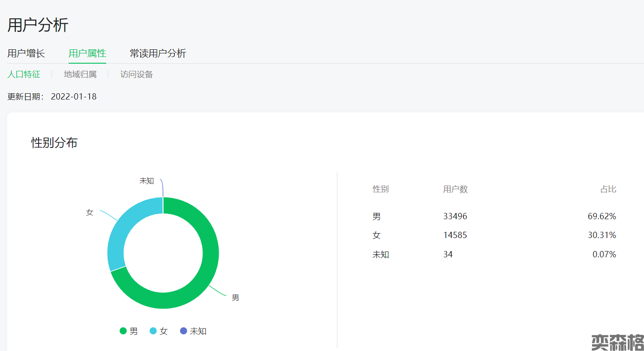Click the 男 callout label right of donut
Viewport: 644px width, 351px height.
(235, 298)
